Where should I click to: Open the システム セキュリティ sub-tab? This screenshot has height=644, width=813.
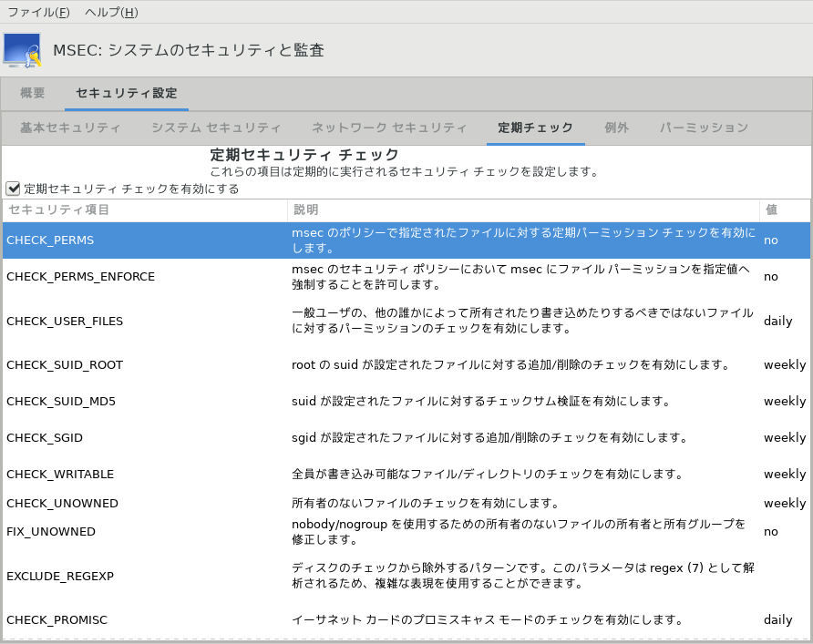pyautogui.click(x=216, y=128)
